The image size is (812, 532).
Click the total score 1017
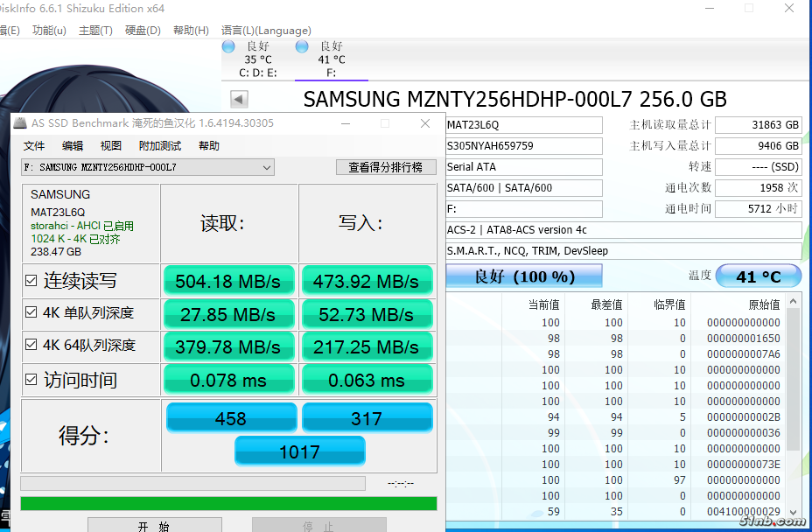coord(300,451)
